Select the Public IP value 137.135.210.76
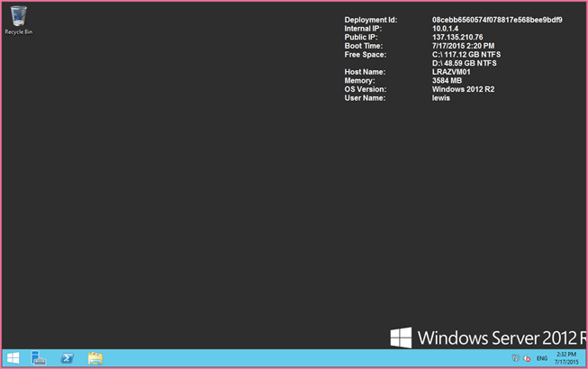 457,37
